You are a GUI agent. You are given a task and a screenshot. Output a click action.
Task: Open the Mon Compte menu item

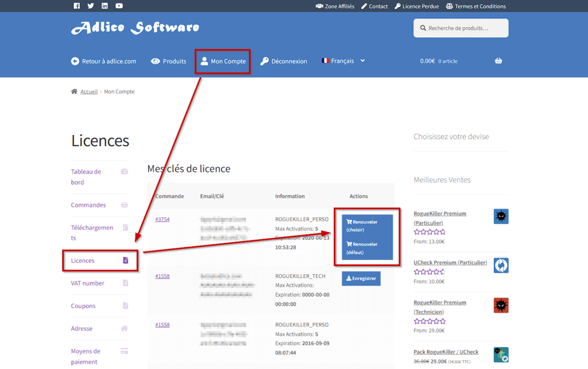pos(223,61)
